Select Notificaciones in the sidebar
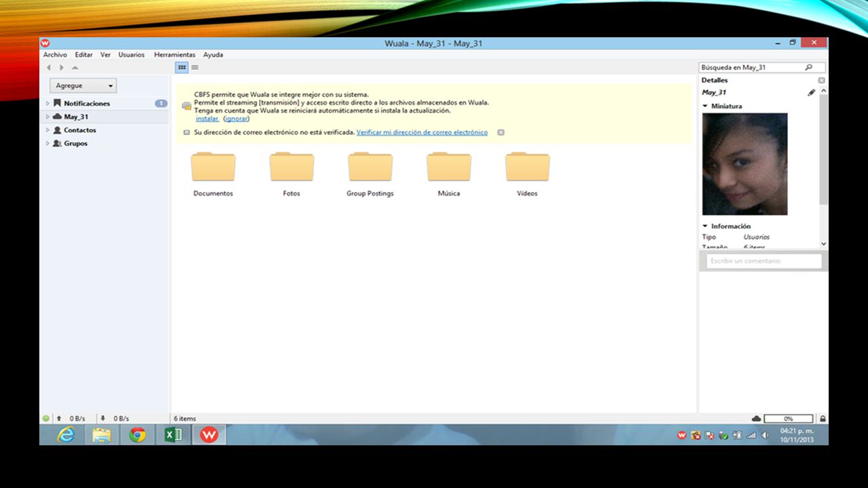This screenshot has height=488, width=868. (x=87, y=104)
